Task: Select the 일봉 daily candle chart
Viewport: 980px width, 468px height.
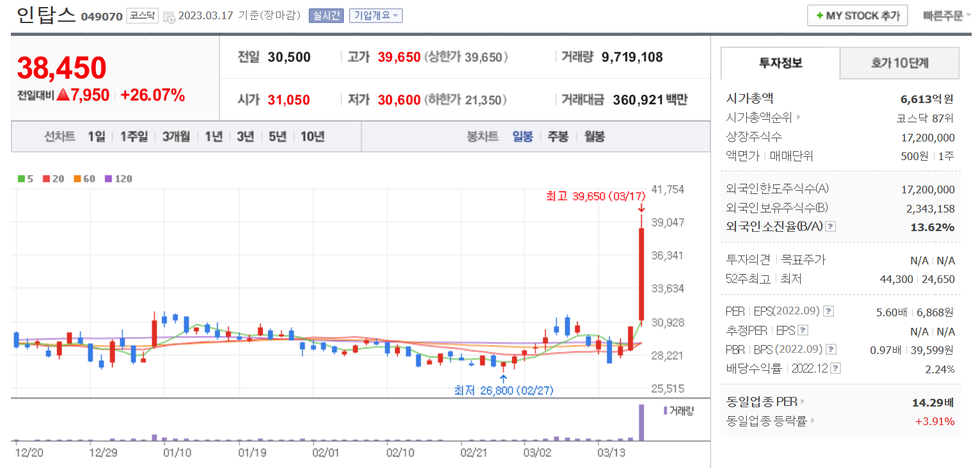Action: coord(523,136)
